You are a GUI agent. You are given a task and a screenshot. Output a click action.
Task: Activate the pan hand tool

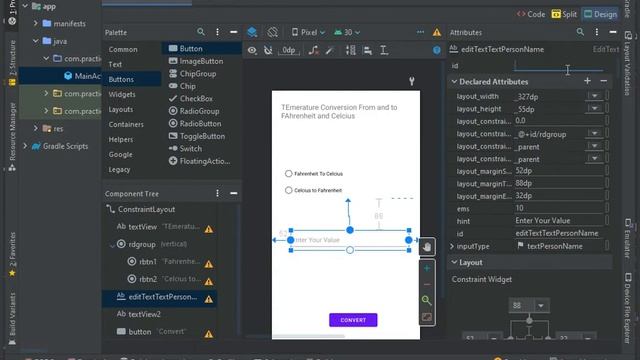pos(427,247)
